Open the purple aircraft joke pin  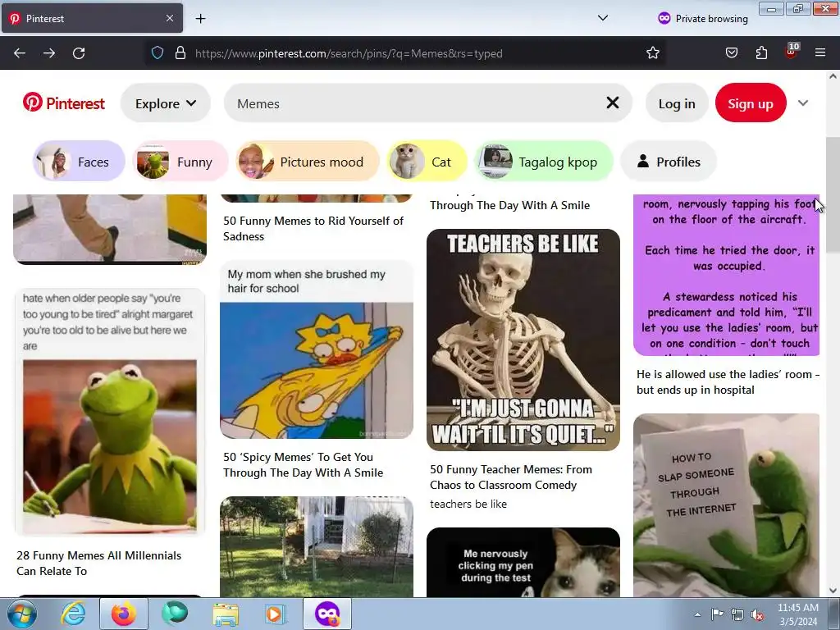[x=727, y=275]
